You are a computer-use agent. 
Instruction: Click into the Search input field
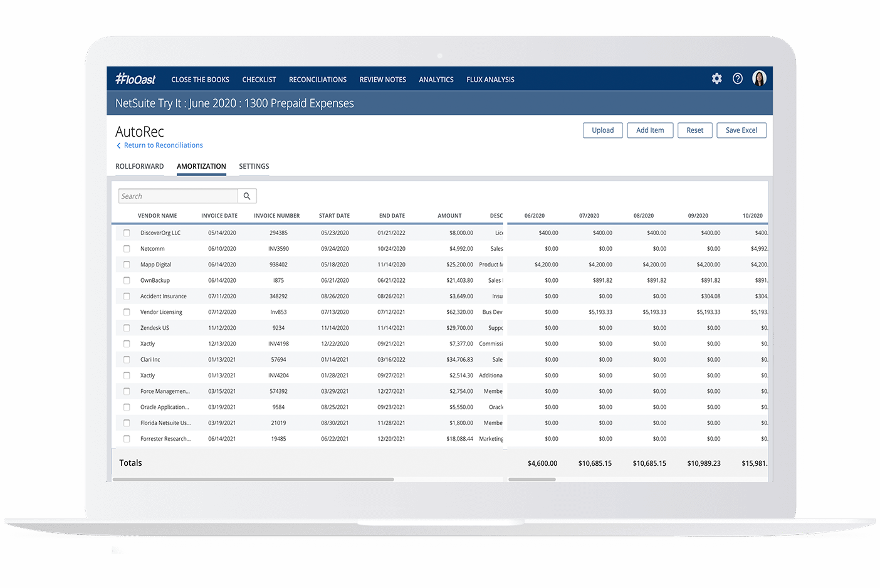pyautogui.click(x=178, y=196)
